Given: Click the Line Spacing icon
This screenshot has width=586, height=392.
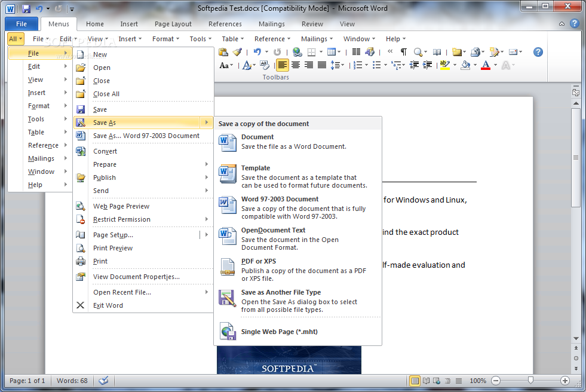Looking at the screenshot, I should point(335,65).
